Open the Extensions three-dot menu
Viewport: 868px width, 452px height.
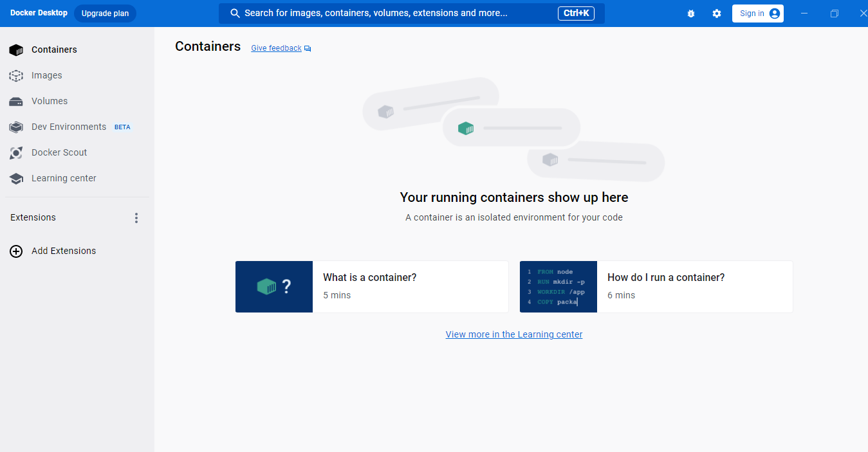136,218
